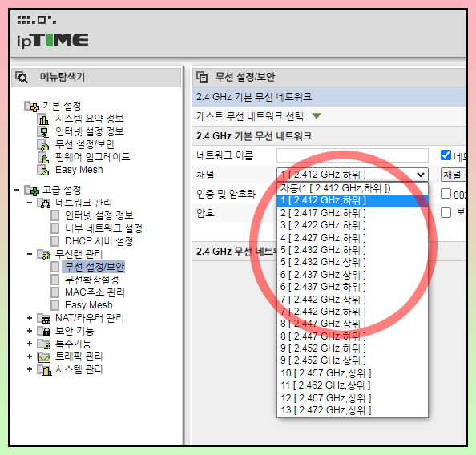Select 자동(1 [2.412 GHz,하위]) channel option

point(353,188)
